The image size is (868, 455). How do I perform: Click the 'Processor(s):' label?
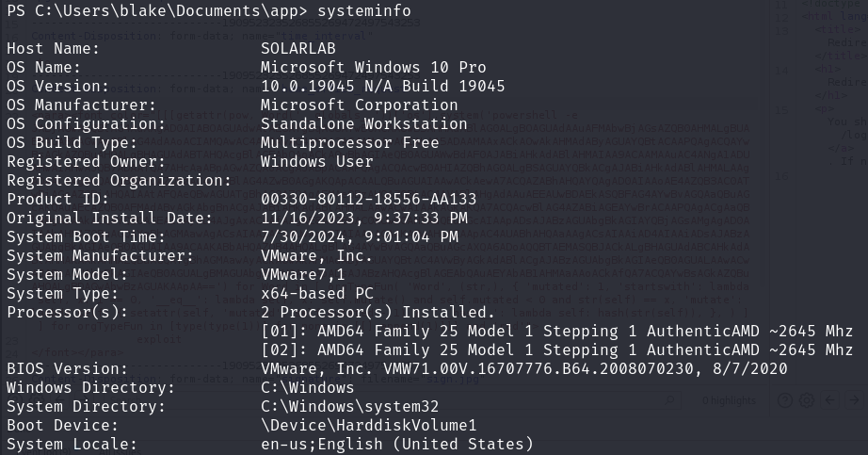coord(68,313)
